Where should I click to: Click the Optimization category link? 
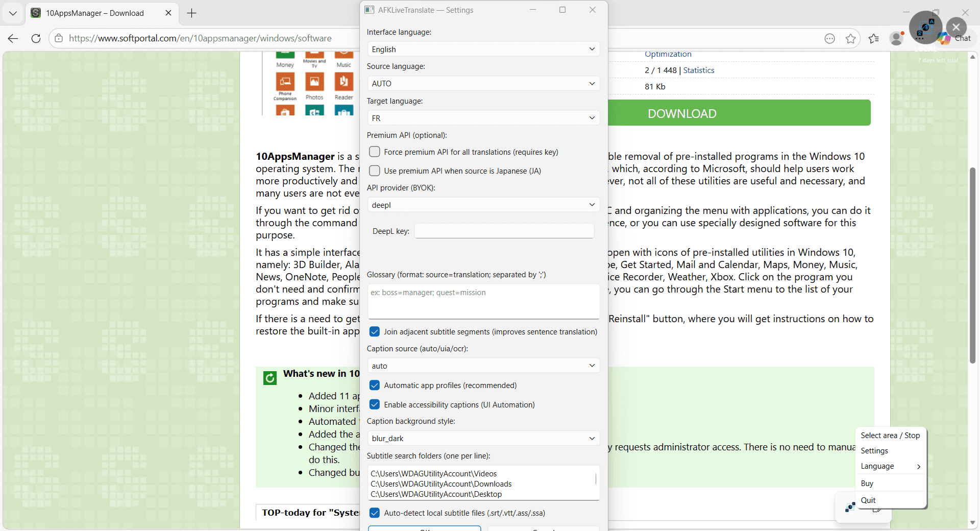(668, 54)
